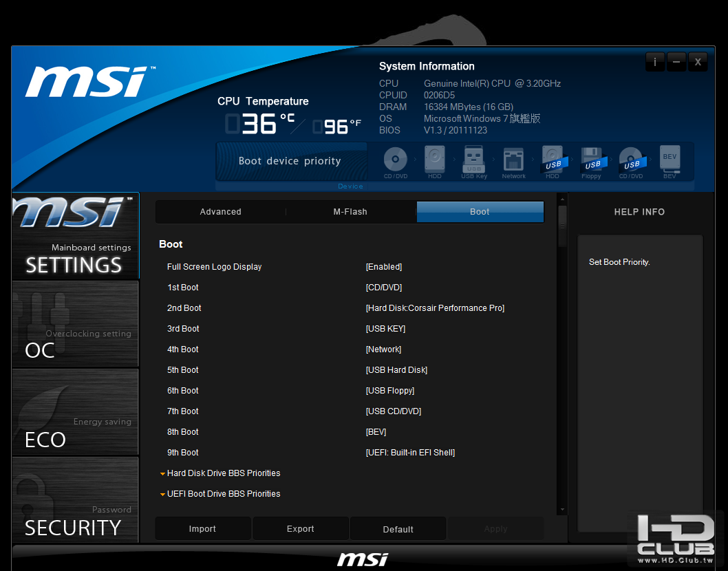Switch to the M-Flash tab
The height and width of the screenshot is (571, 728).
tap(350, 212)
